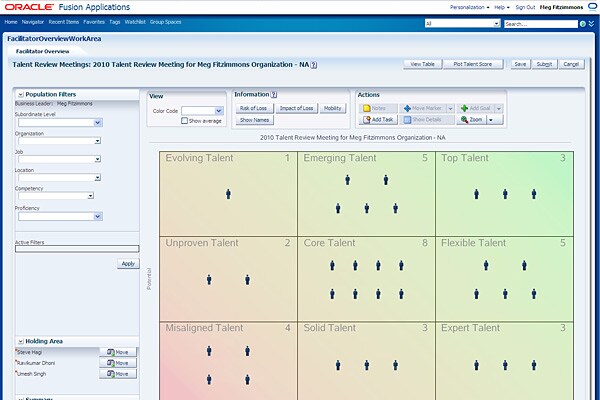Click double chevron icon at top right
This screenshot has height=400, width=600.
592,24
